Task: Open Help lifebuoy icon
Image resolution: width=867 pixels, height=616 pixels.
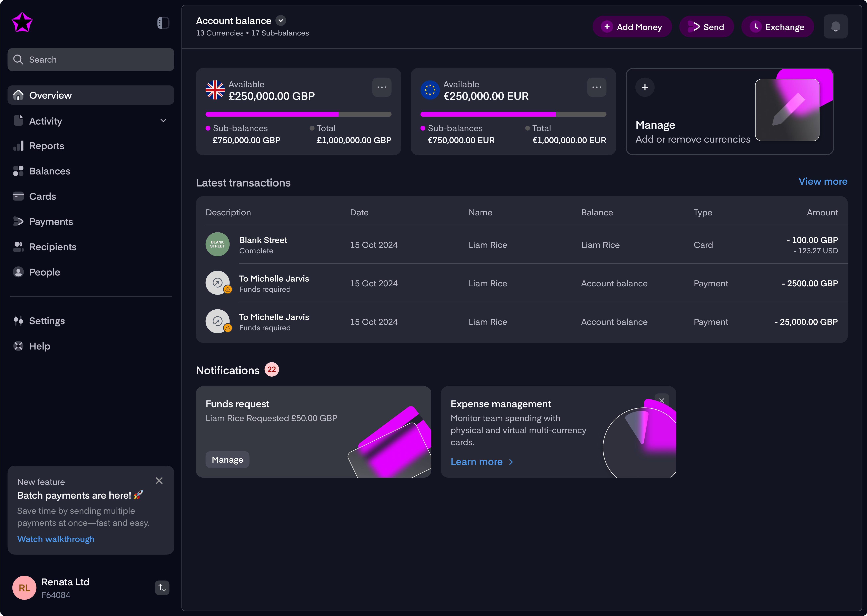Action: [x=18, y=346]
